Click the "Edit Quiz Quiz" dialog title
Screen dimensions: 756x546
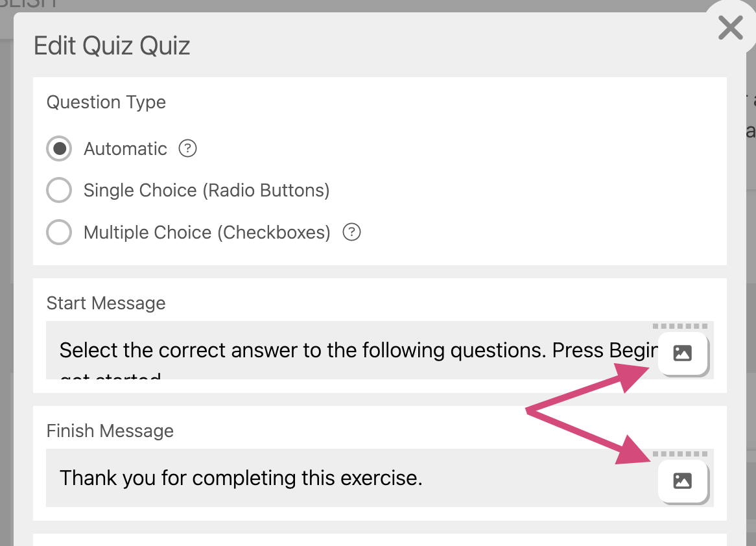pos(112,46)
